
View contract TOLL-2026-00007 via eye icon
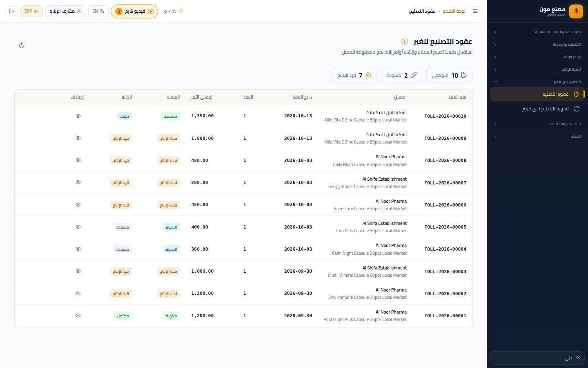(x=78, y=182)
